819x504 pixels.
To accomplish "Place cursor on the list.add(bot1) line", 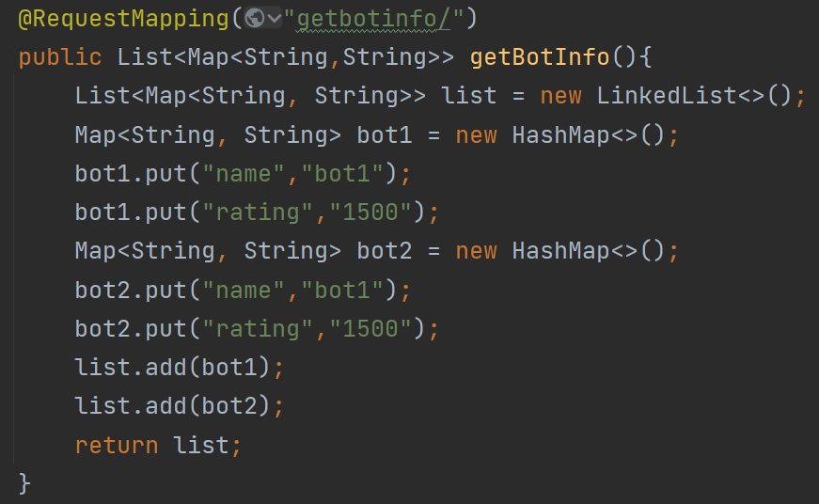I will [x=179, y=367].
